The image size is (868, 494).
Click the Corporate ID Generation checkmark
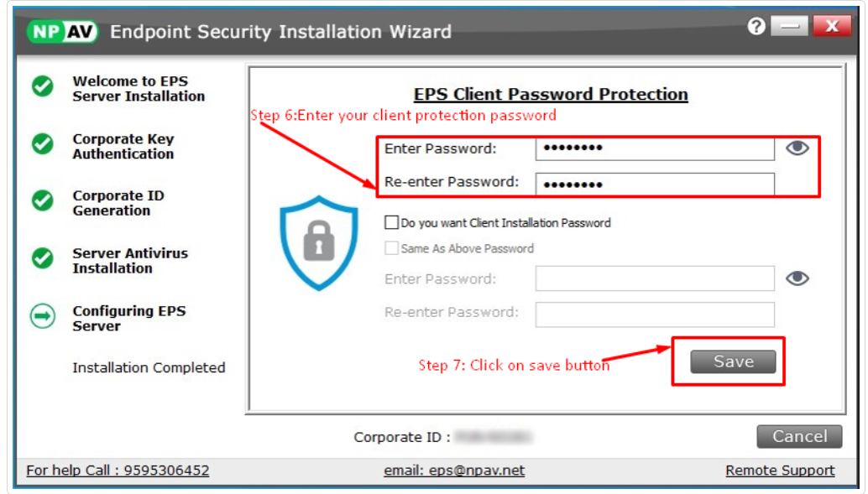(43, 201)
